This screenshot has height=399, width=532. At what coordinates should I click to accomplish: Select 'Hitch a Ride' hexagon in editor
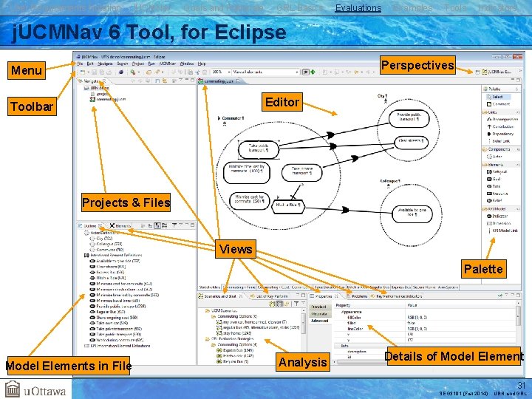(288, 205)
